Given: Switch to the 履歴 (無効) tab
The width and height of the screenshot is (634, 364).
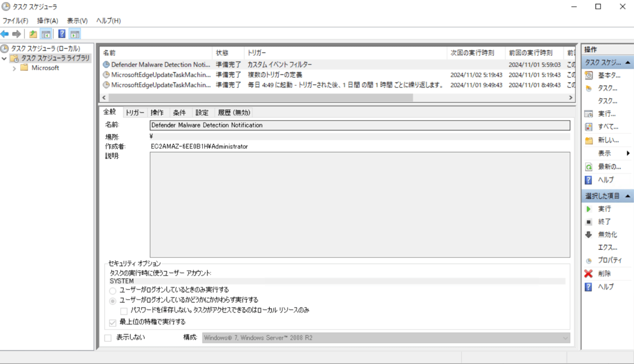Looking at the screenshot, I should click(234, 112).
